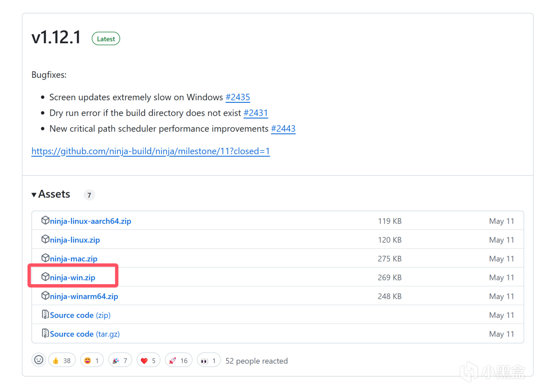Viewport: 541px width, 392px height.
Task: Open the smiley add-reaction picker
Action: [38, 360]
